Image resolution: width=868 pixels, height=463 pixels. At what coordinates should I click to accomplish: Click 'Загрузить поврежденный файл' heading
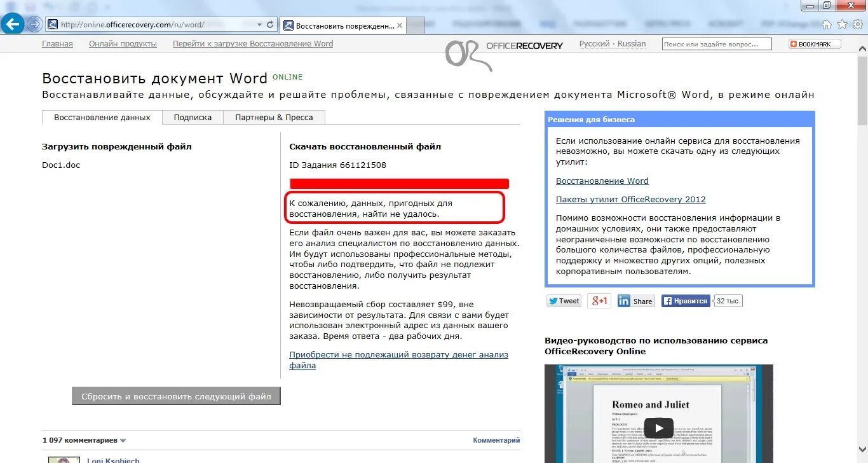pos(117,146)
